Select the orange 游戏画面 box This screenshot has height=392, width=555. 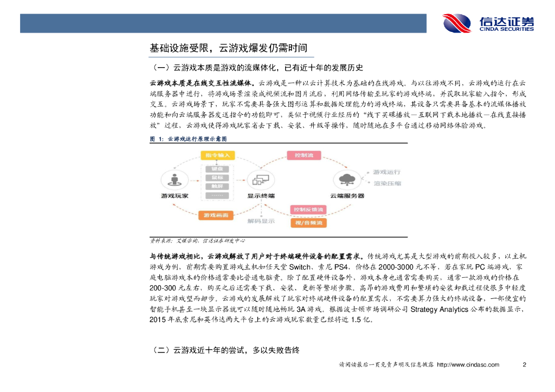[x=216, y=215]
